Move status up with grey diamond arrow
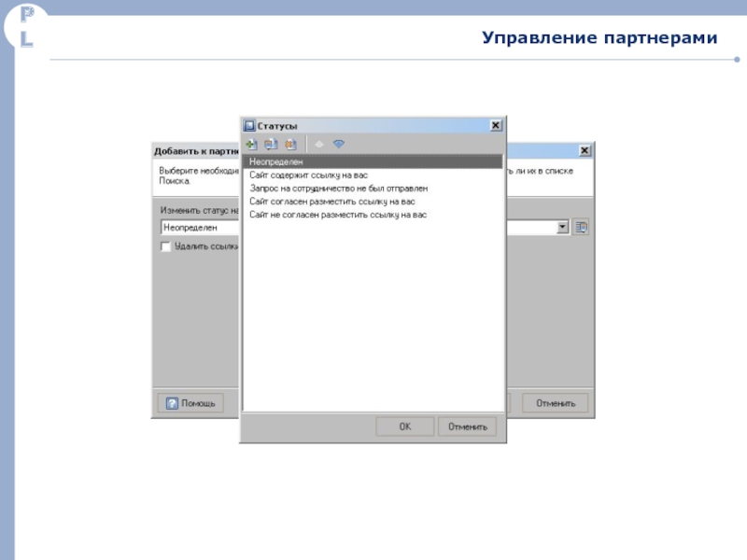The image size is (747, 560). coord(319,144)
